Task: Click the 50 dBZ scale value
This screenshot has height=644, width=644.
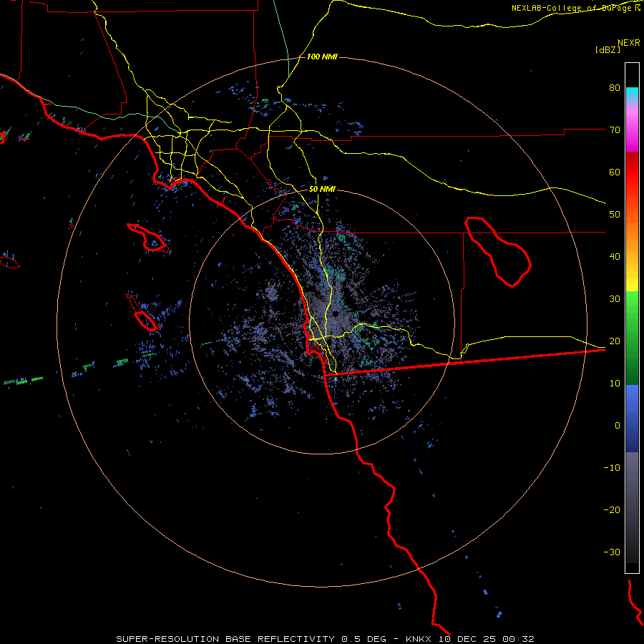Action: (x=615, y=215)
